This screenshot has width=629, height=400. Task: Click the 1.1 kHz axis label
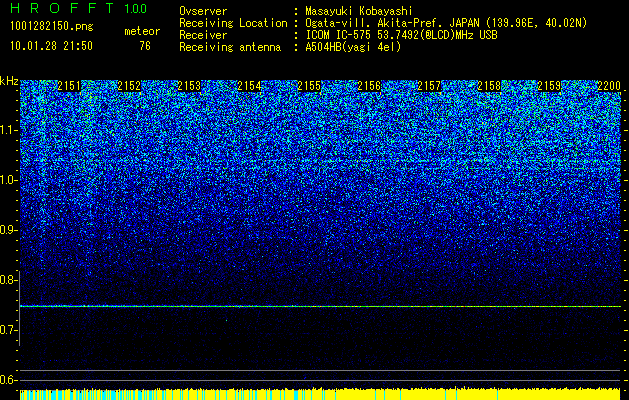[9, 130]
